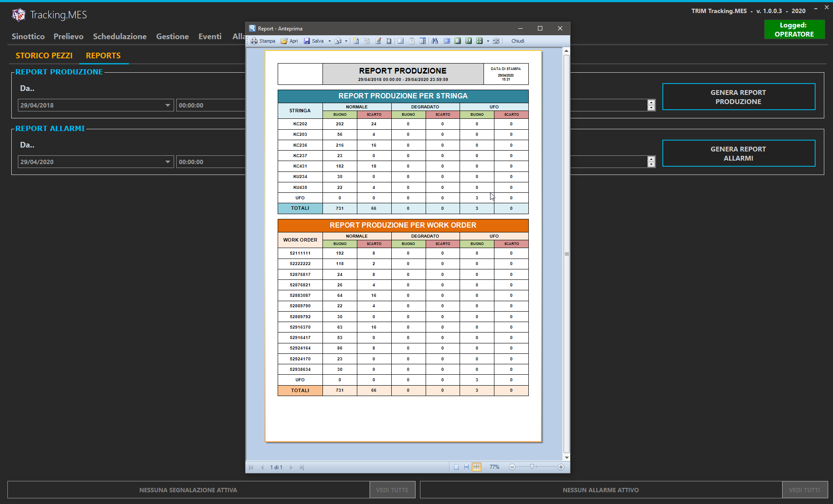Click the VEDI TUTTI button
Image resolution: width=833 pixels, height=504 pixels.
coord(804,490)
